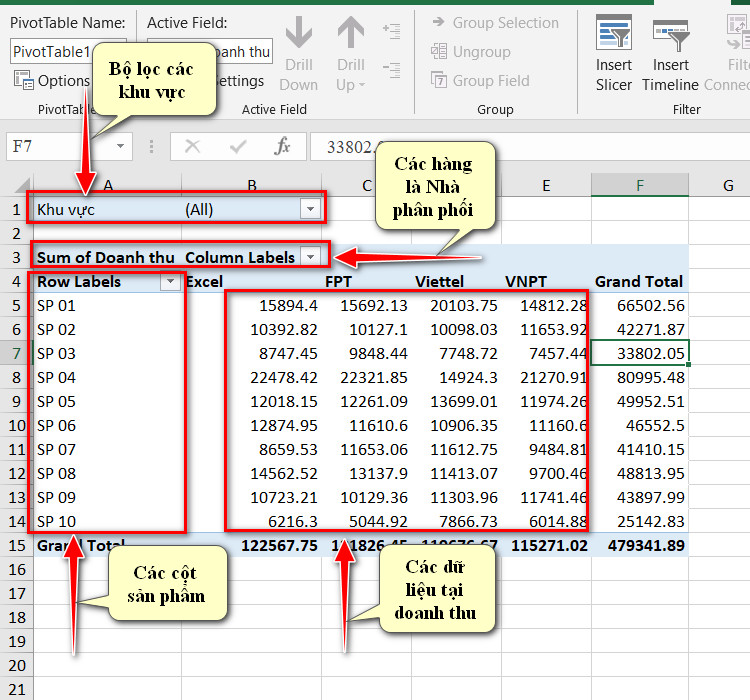750x700 pixels.
Task: Click total cell 122567.75
Action: pos(252,545)
